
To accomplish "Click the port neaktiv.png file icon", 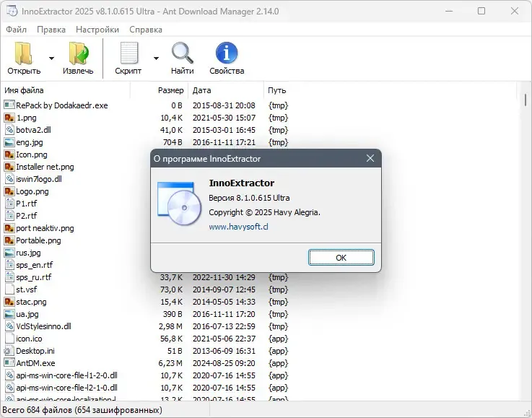I will click(9, 228).
